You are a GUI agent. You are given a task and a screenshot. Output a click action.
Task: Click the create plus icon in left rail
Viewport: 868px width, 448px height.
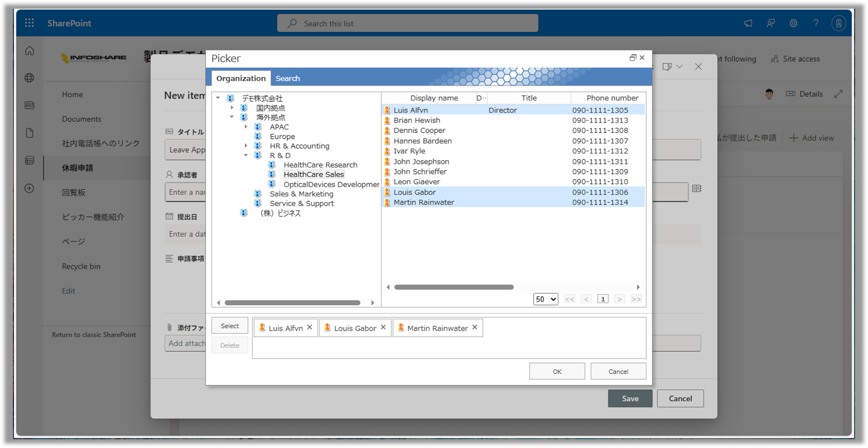pyautogui.click(x=30, y=188)
